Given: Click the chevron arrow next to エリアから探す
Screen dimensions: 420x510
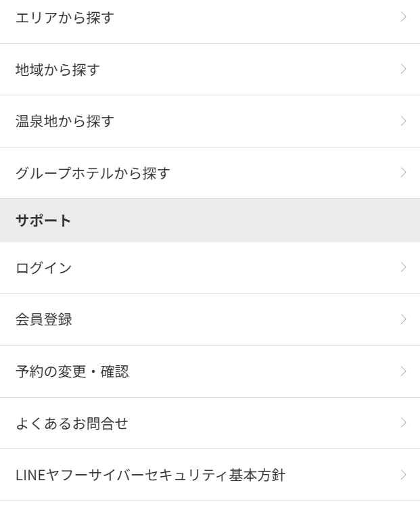Looking at the screenshot, I should [403, 17].
